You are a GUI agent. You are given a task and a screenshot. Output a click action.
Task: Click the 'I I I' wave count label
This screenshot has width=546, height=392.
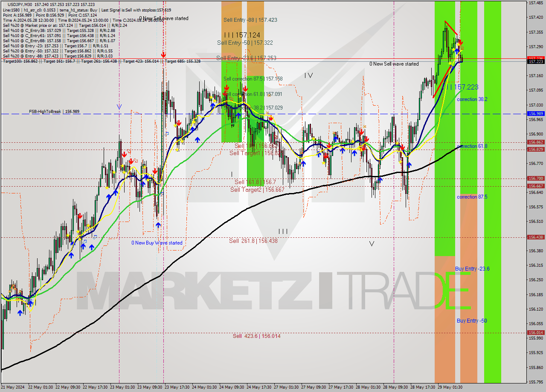[x=283, y=231]
